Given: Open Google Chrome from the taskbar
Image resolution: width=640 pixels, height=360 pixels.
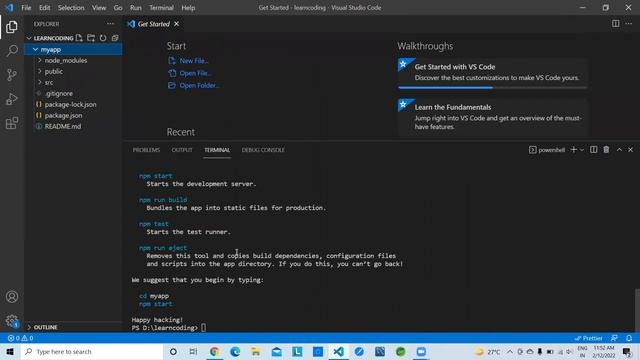Looking at the screenshot, I should [214, 351].
